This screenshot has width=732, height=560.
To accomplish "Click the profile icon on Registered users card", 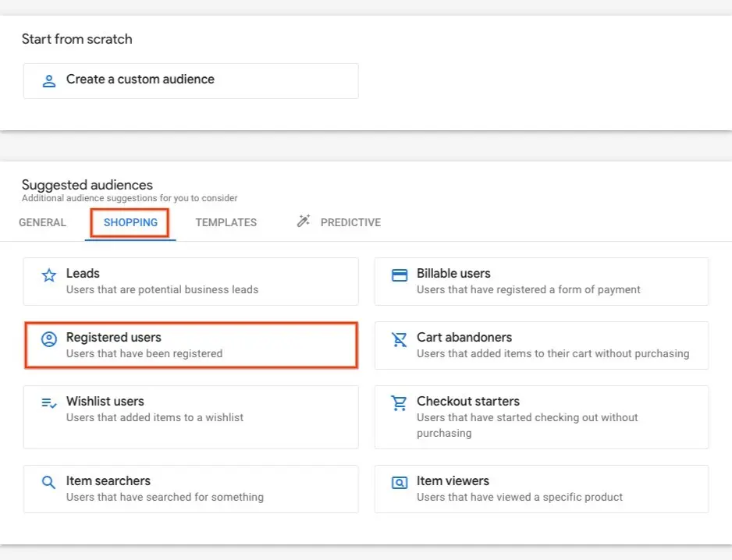I will click(48, 338).
